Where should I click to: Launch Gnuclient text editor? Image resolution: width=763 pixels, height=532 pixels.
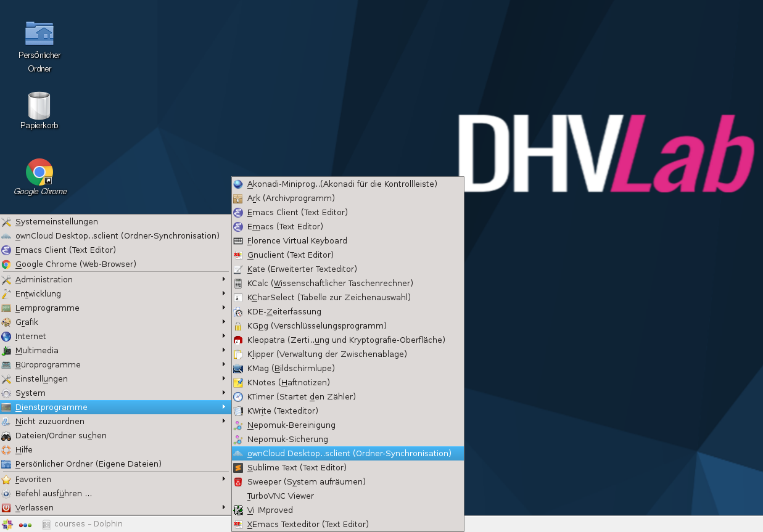(x=348, y=255)
